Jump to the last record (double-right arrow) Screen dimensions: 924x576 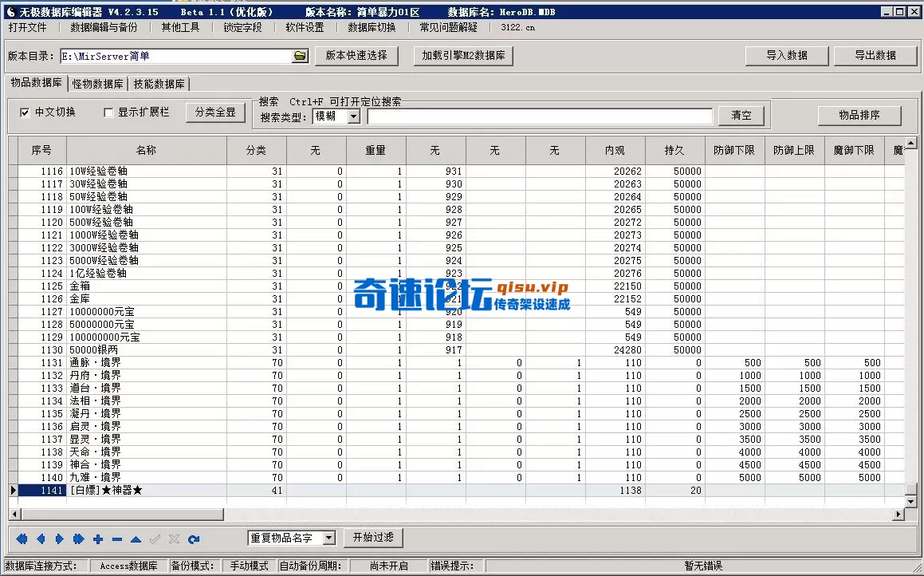tap(78, 539)
